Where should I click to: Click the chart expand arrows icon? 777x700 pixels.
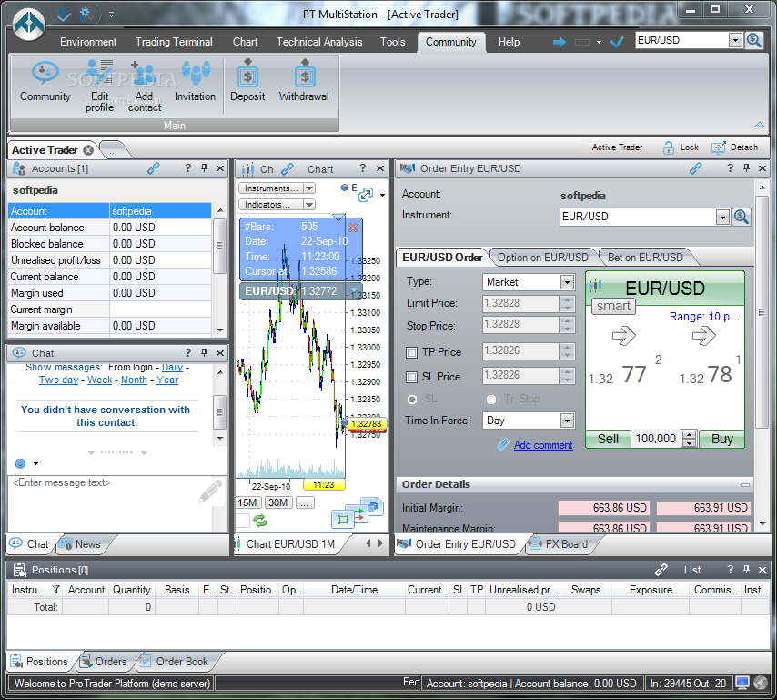(366, 194)
